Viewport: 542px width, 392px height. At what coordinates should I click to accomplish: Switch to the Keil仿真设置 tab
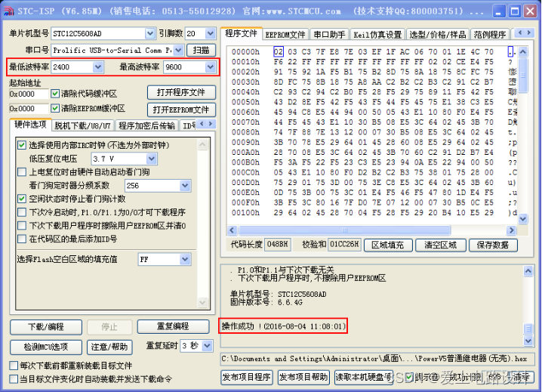pos(377,35)
